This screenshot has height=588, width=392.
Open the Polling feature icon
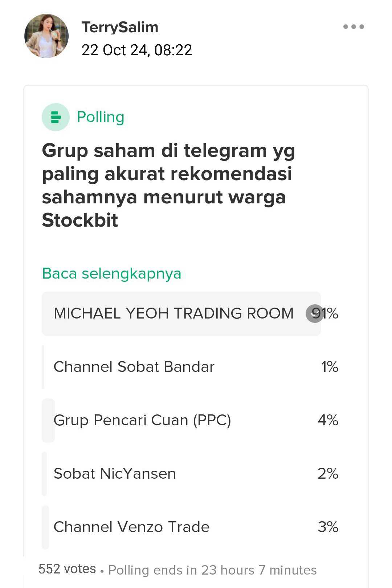pyautogui.click(x=55, y=117)
